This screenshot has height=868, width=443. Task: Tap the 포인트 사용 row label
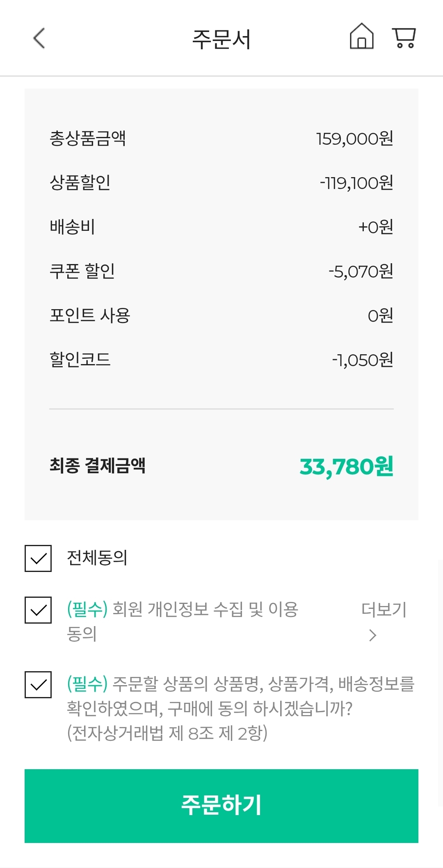tap(90, 315)
